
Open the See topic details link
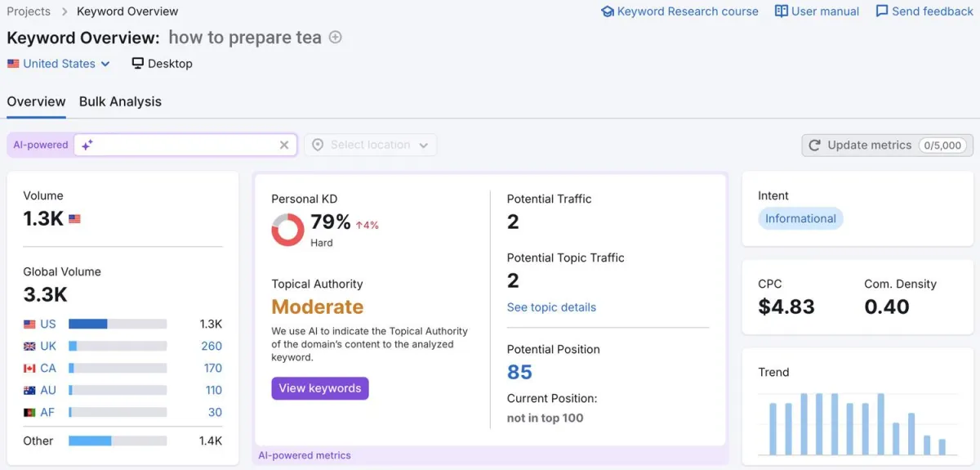tap(551, 307)
